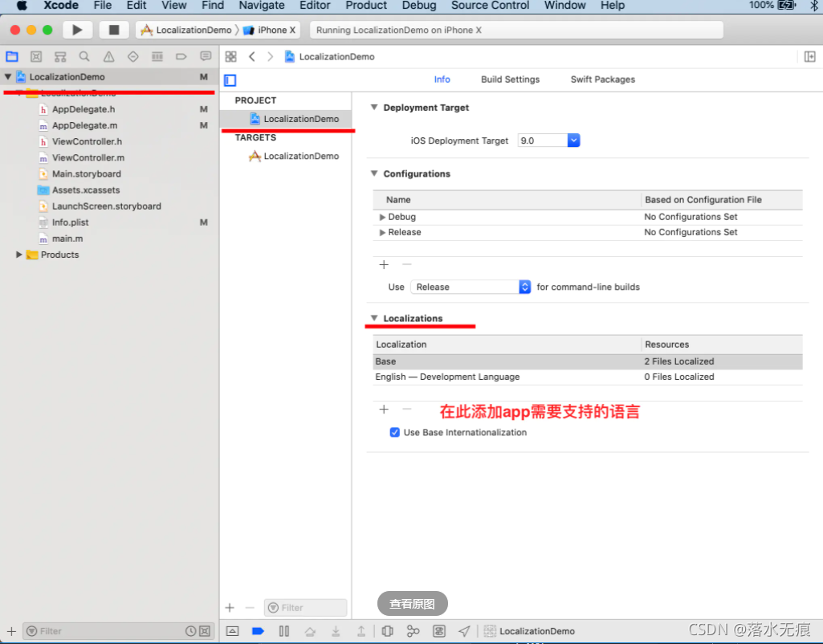823x644 pixels.
Task: Select English Development Language row
Action: (x=587, y=377)
